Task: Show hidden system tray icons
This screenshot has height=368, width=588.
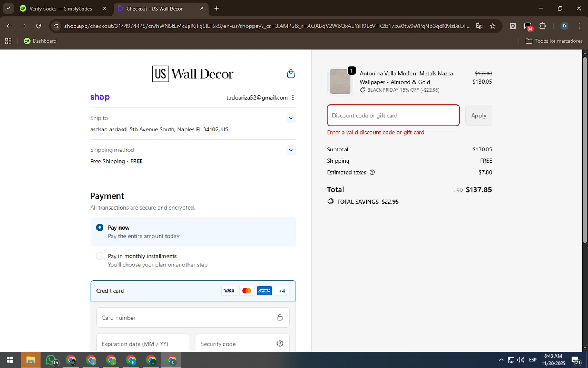Action: pos(501,360)
